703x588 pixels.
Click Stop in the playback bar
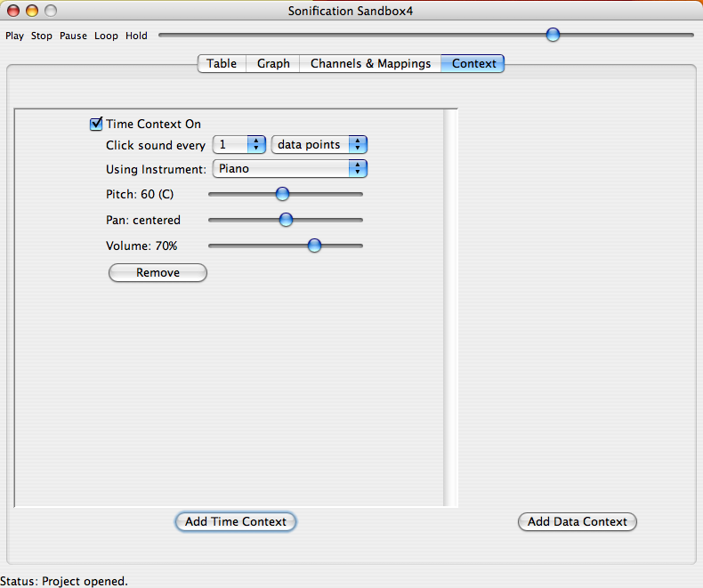[x=41, y=36]
